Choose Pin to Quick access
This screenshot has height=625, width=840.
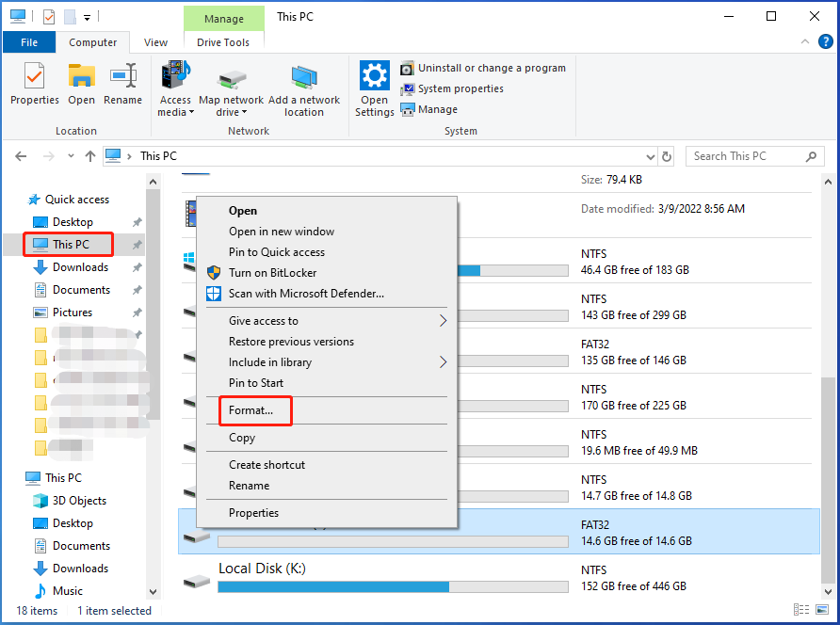[x=327, y=252]
